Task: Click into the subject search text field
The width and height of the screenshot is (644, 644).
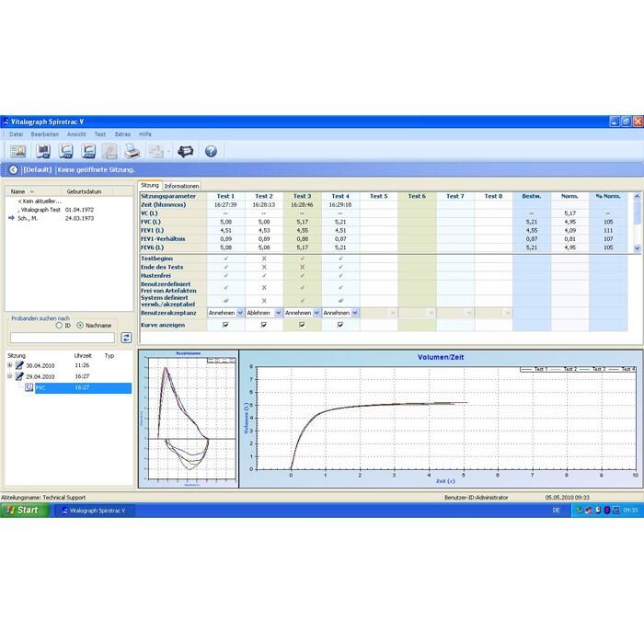Action: tap(63, 338)
